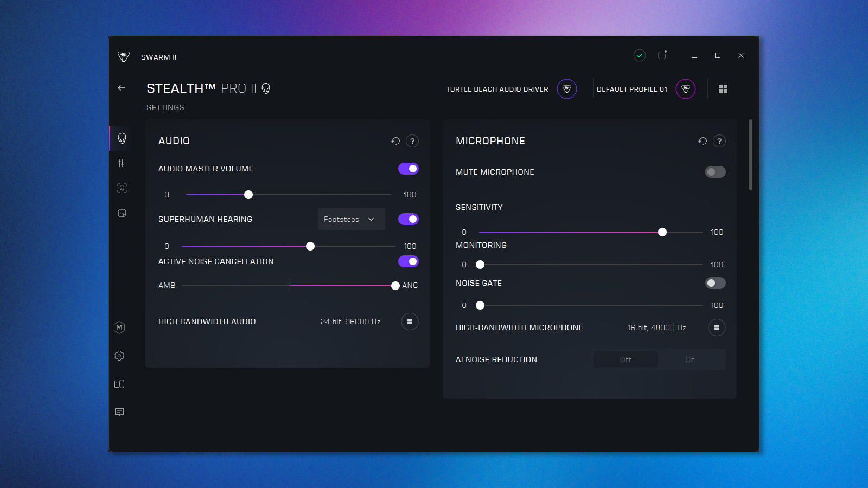The image size is (868, 488).
Task: Click the Noise Gate slider handle
Action: 480,305
